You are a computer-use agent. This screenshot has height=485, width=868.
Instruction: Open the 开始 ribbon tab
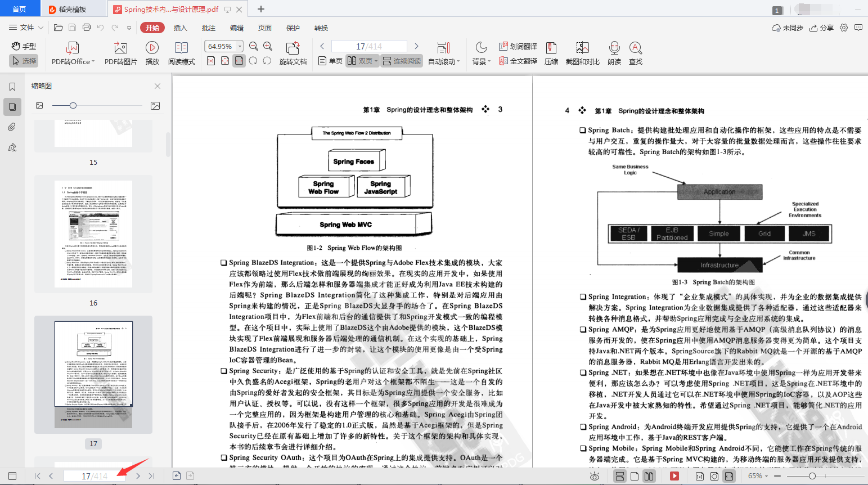coord(152,28)
